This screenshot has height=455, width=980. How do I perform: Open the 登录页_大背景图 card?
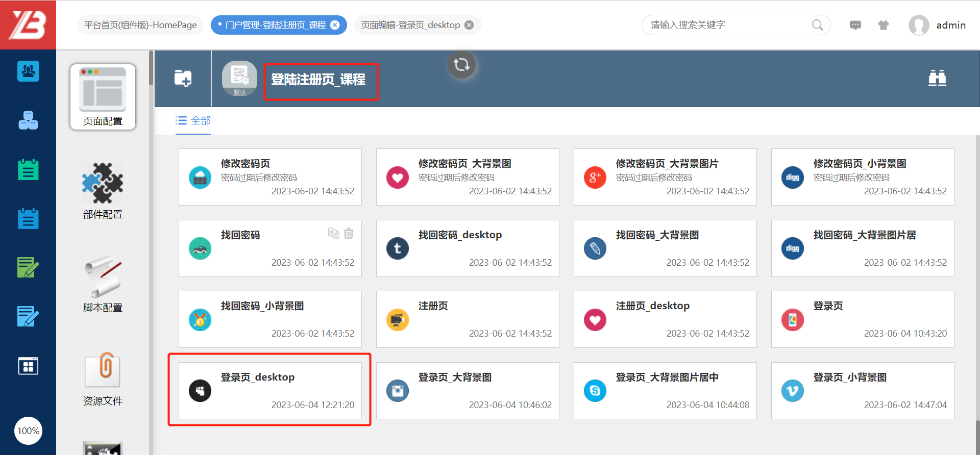coord(468,391)
